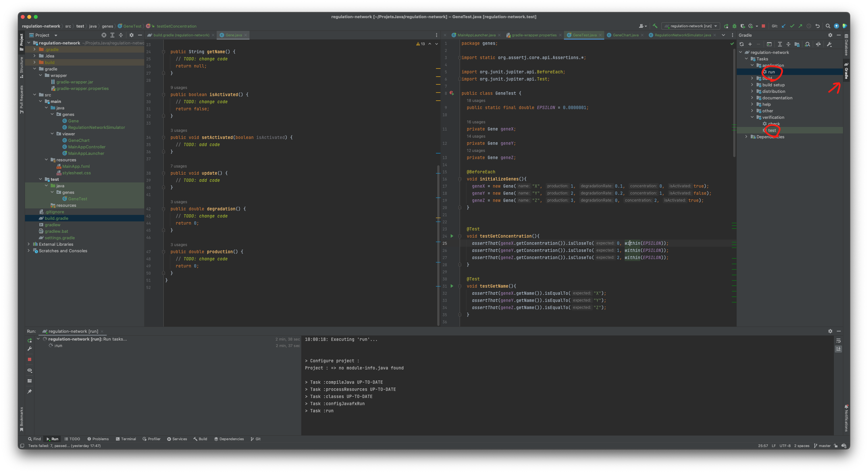Expand the 'distribution' Gradle task group
Image resolution: width=868 pixels, height=473 pixels.
[x=752, y=91]
